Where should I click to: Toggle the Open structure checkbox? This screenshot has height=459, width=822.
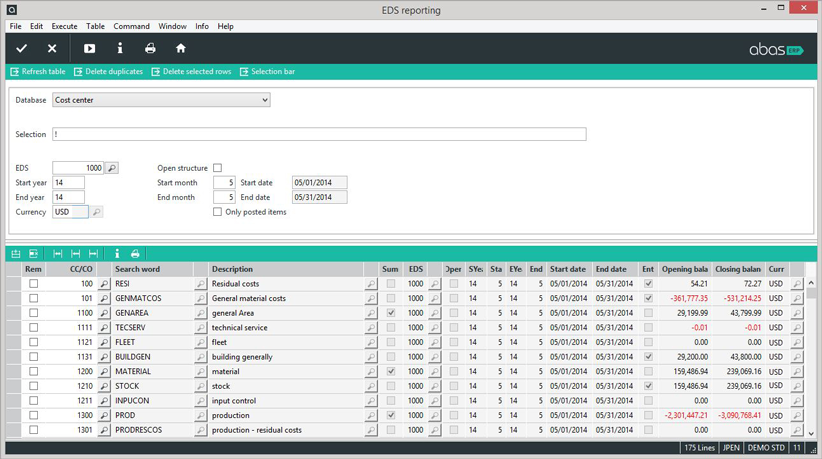tap(218, 168)
